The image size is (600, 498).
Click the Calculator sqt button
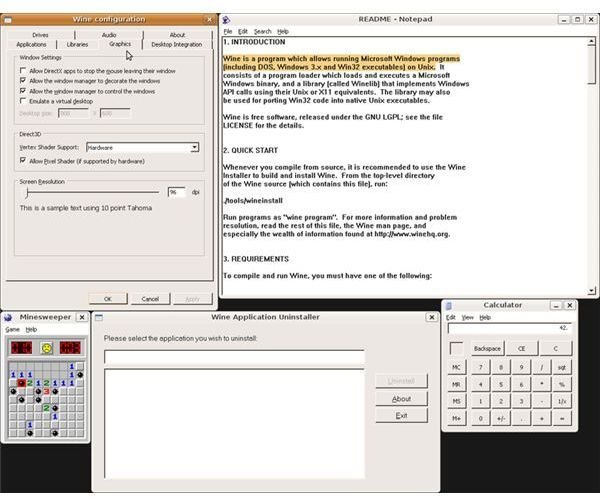(562, 367)
